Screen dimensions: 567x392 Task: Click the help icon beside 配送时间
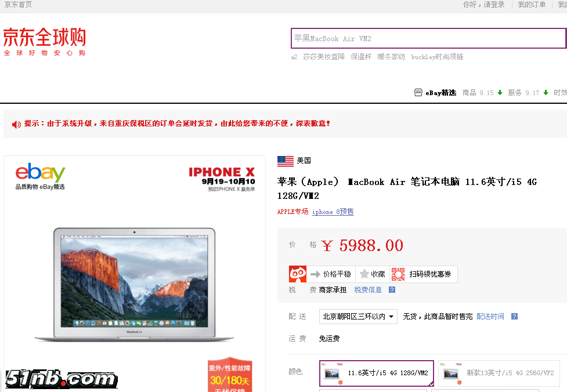tap(514, 317)
